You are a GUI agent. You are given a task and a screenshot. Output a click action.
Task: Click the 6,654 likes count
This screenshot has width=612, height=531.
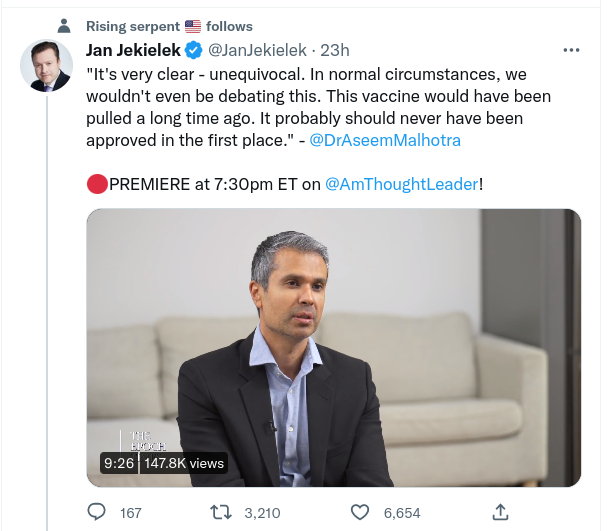point(401,512)
